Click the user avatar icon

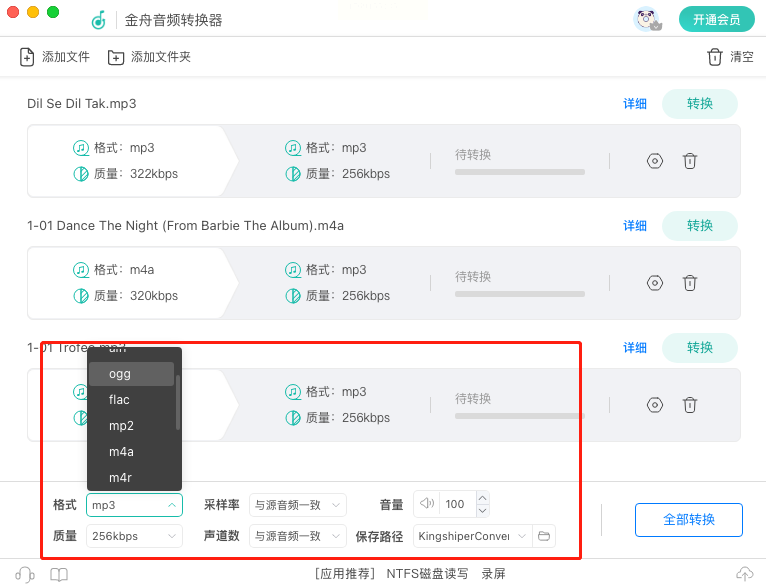[x=646, y=19]
